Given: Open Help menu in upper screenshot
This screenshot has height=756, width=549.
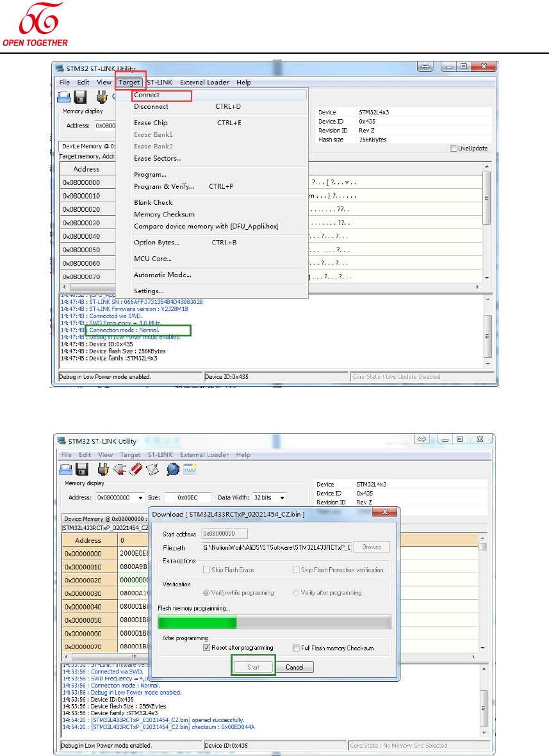Looking at the screenshot, I should click(243, 83).
